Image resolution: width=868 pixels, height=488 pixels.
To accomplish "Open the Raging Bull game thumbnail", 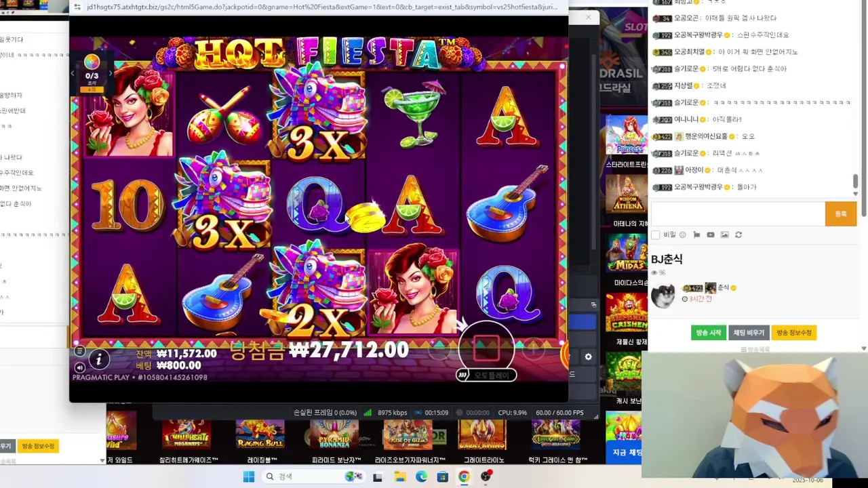I will pos(260,434).
